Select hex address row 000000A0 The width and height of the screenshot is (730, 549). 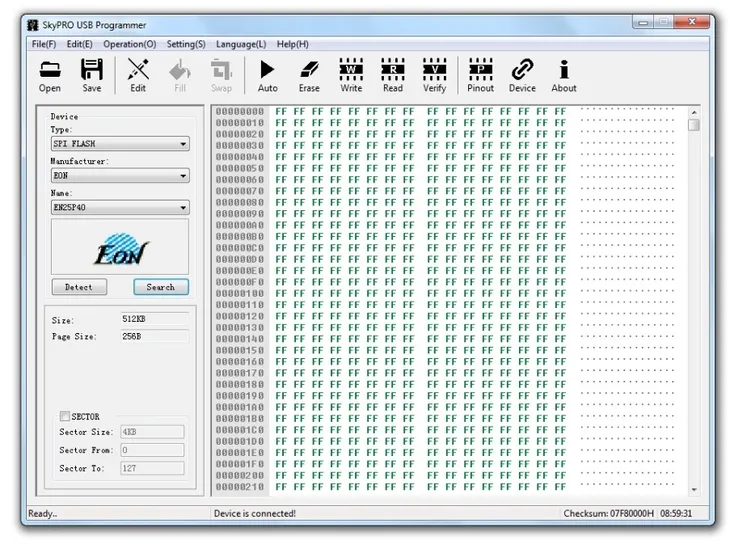tap(239, 225)
